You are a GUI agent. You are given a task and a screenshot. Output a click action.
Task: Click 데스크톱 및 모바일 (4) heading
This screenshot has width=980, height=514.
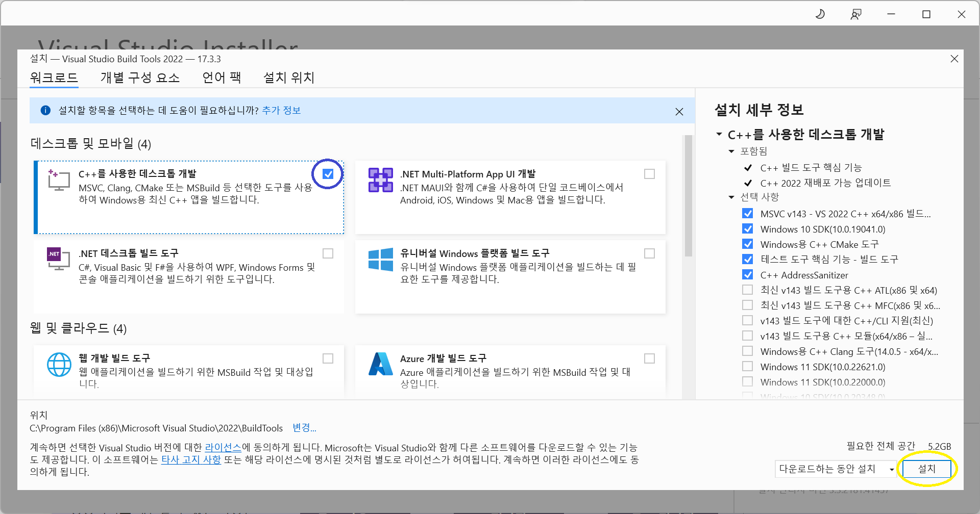[x=91, y=144]
